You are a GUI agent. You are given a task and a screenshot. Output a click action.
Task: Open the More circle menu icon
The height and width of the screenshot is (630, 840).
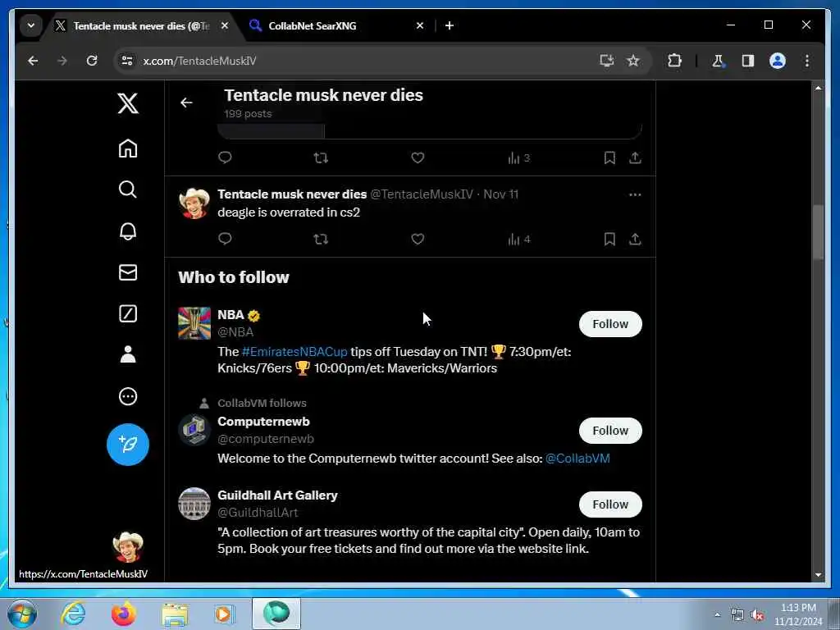point(128,396)
